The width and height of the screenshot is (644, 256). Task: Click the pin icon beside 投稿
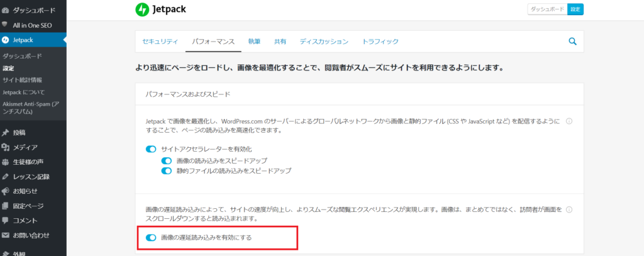(6, 133)
